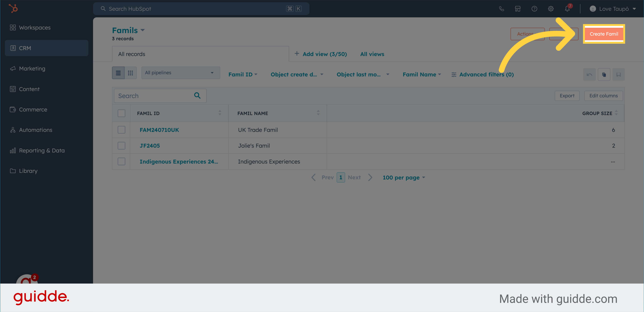
Task: Click the table search magnifier icon
Action: coord(197,96)
